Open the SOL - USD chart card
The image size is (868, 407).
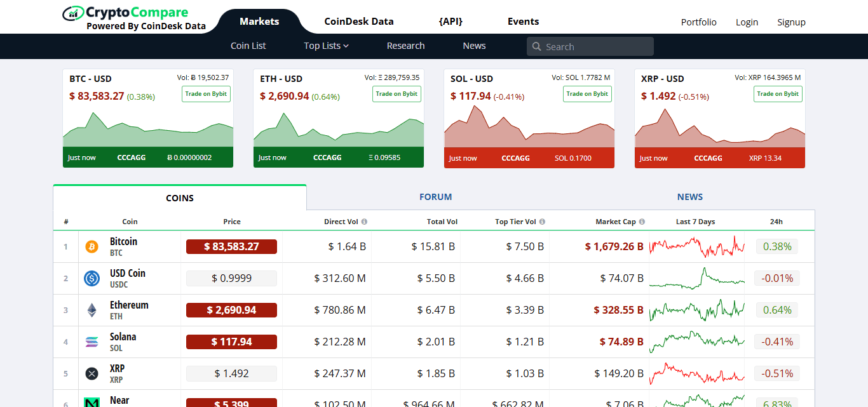(529, 119)
